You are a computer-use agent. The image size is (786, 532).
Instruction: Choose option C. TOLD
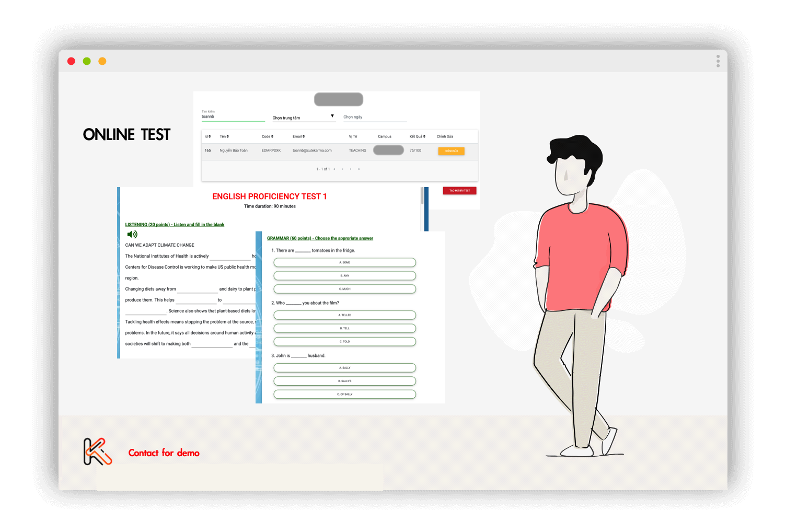344,342
